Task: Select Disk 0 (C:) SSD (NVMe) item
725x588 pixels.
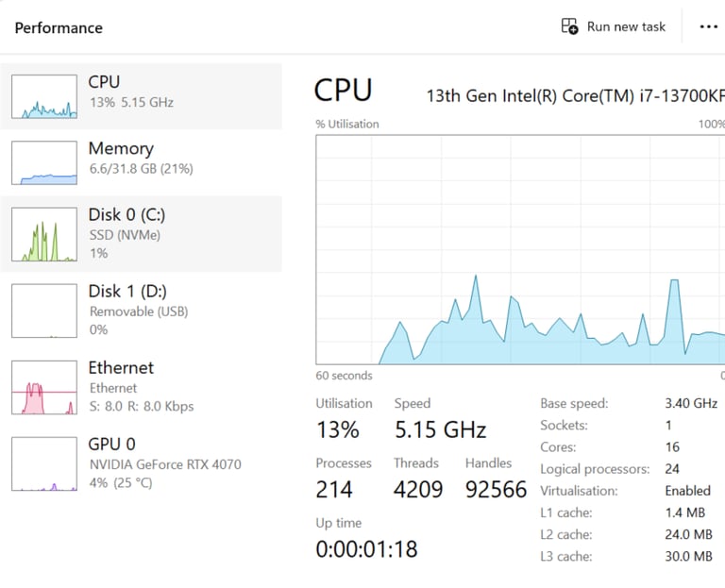Action: 141,234
